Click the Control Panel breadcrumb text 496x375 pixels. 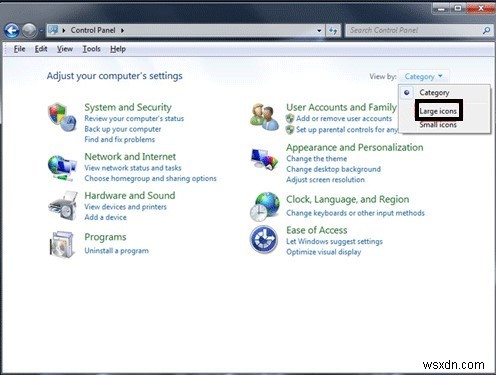[93, 30]
